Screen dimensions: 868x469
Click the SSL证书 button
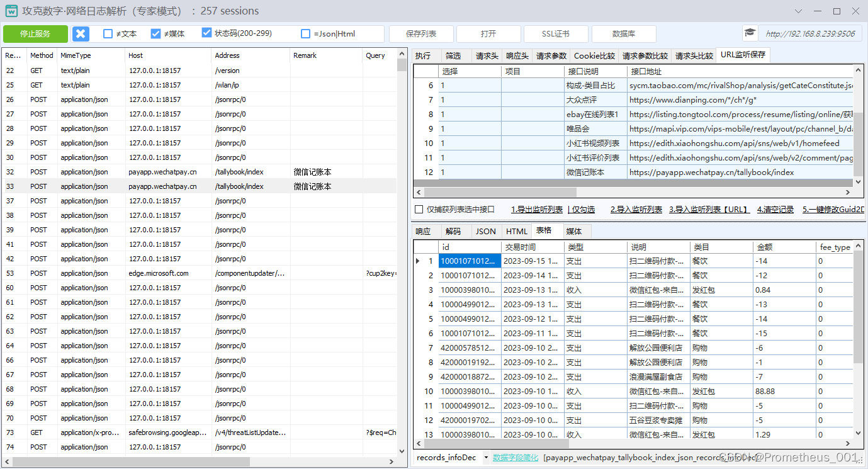point(556,34)
